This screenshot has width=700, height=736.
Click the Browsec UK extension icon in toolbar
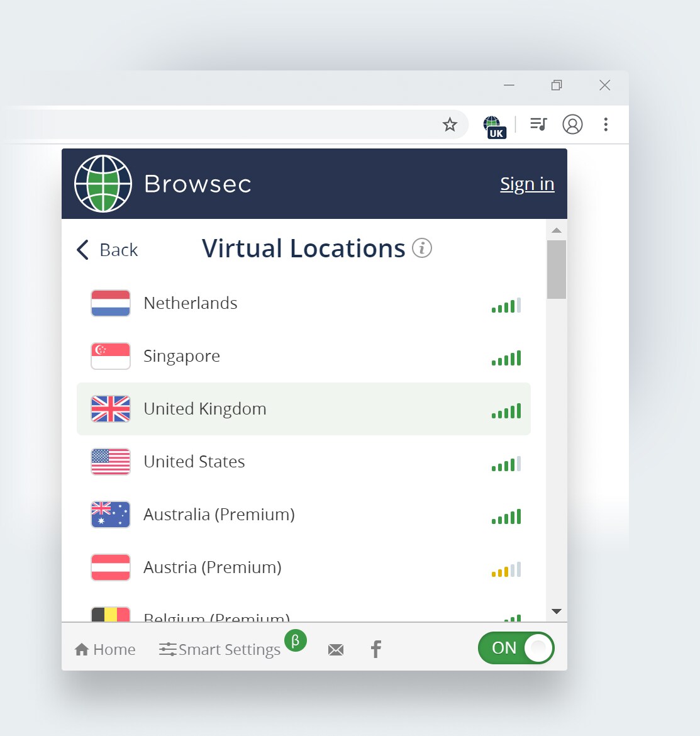494,125
